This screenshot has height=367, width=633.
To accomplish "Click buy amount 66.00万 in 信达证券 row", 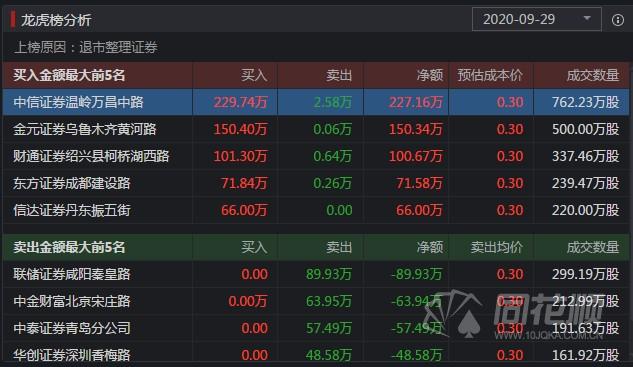I will pyautogui.click(x=244, y=210).
